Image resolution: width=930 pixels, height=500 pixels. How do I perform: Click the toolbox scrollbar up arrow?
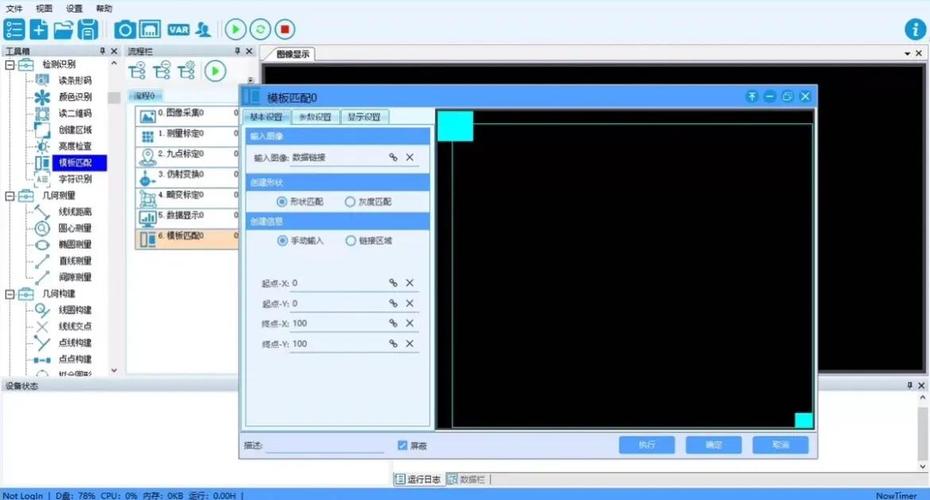[114, 63]
